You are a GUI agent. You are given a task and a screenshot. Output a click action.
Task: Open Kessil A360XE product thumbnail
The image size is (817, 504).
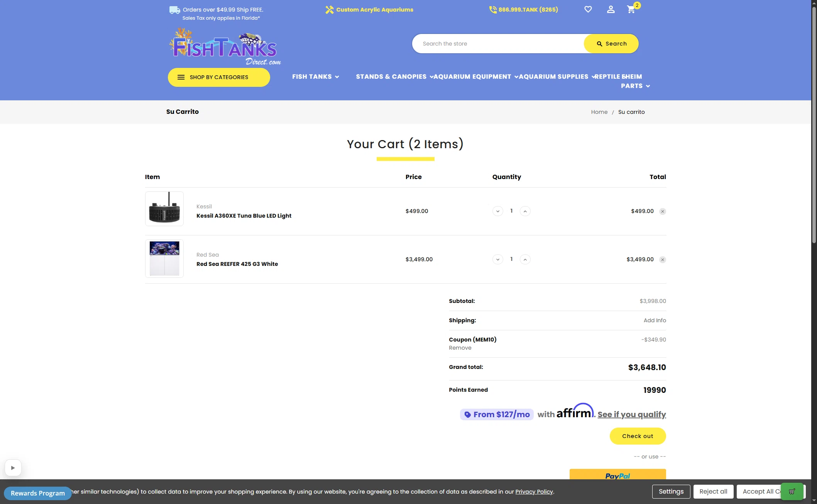coord(164,209)
